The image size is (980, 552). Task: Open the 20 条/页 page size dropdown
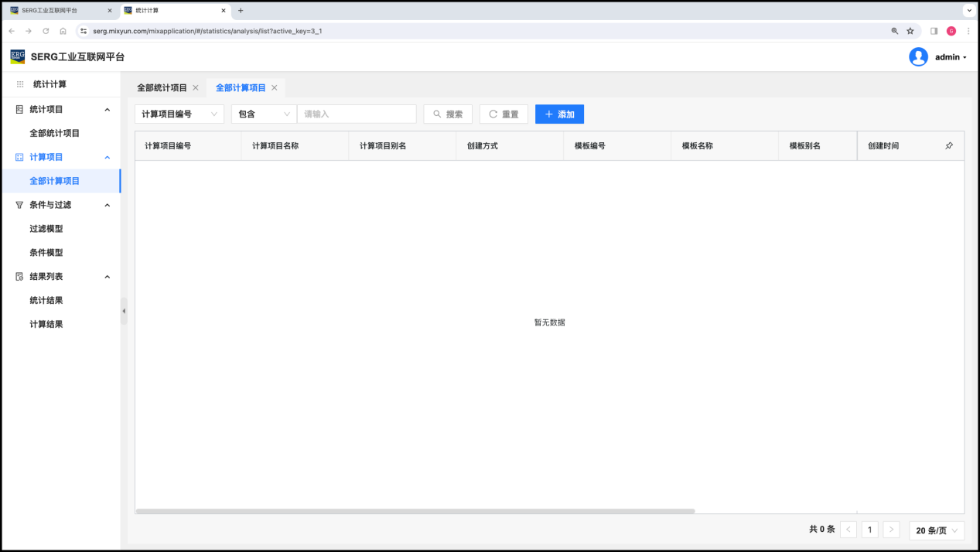coord(937,530)
